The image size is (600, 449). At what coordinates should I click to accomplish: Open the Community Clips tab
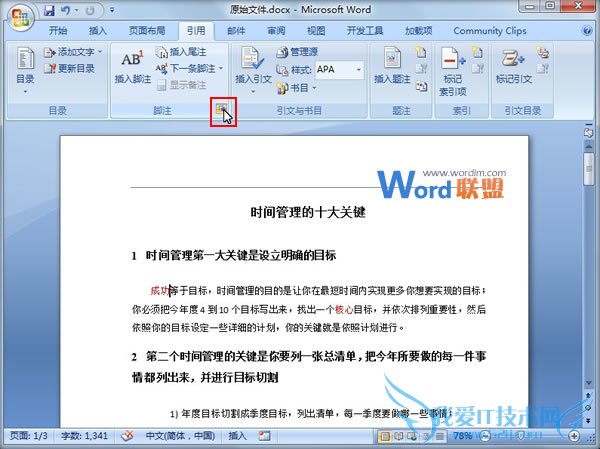[x=490, y=31]
